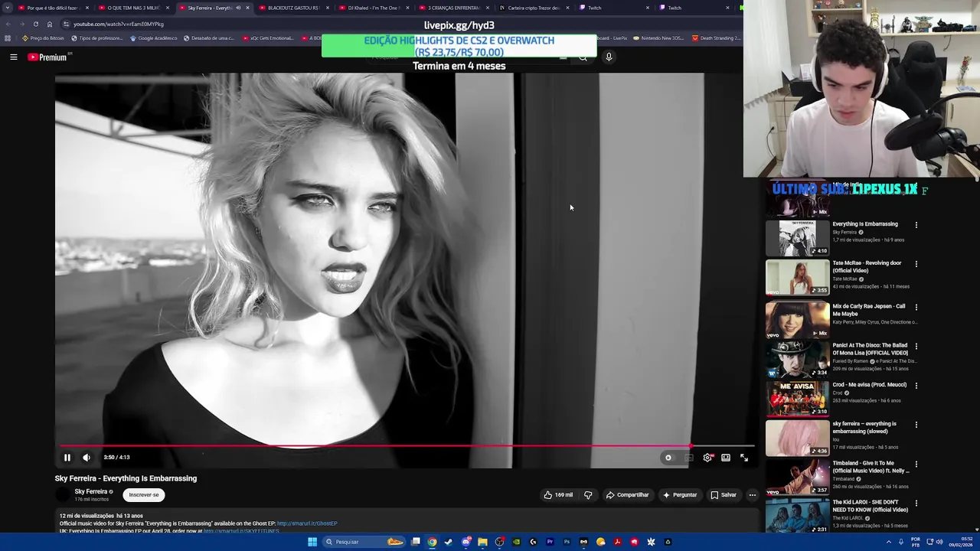Open Adobe Photoshop from taskbar
Screen dimensions: 980x551
tap(567, 542)
